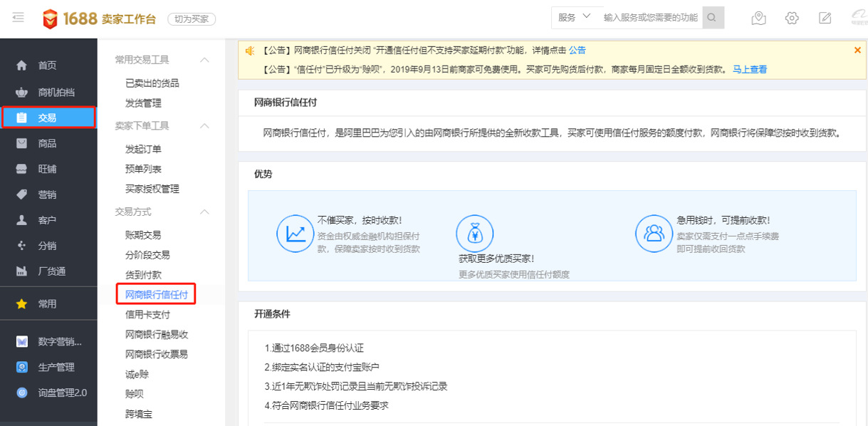Image resolution: width=868 pixels, height=426 pixels.
Task: Open 诚e赊 in the submenu
Action: (x=137, y=374)
